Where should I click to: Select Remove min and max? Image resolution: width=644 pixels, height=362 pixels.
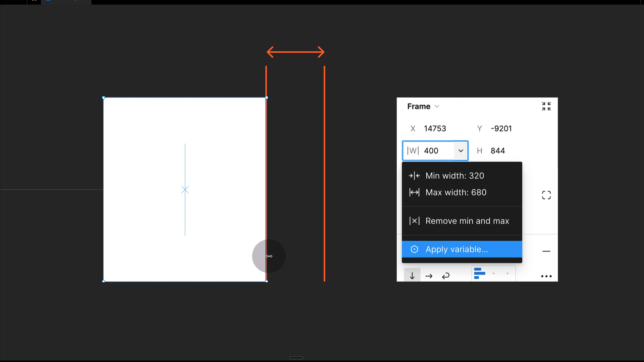467,221
